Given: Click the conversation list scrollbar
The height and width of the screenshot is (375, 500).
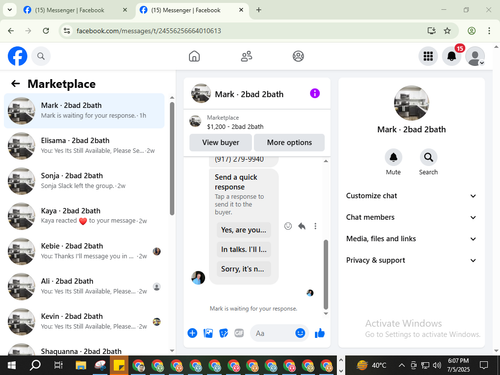Looking at the screenshot, I should (x=172, y=159).
